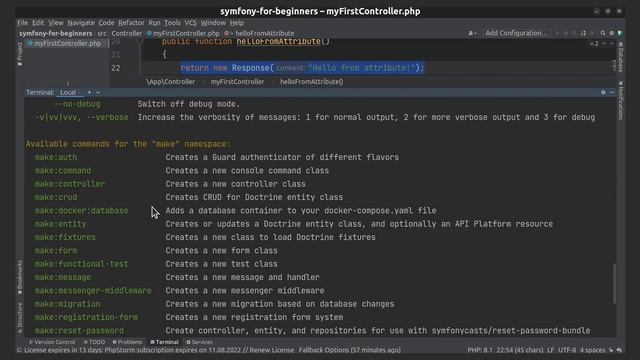Open the Window menu
Screen dimensions: 640x360
click(x=213, y=23)
